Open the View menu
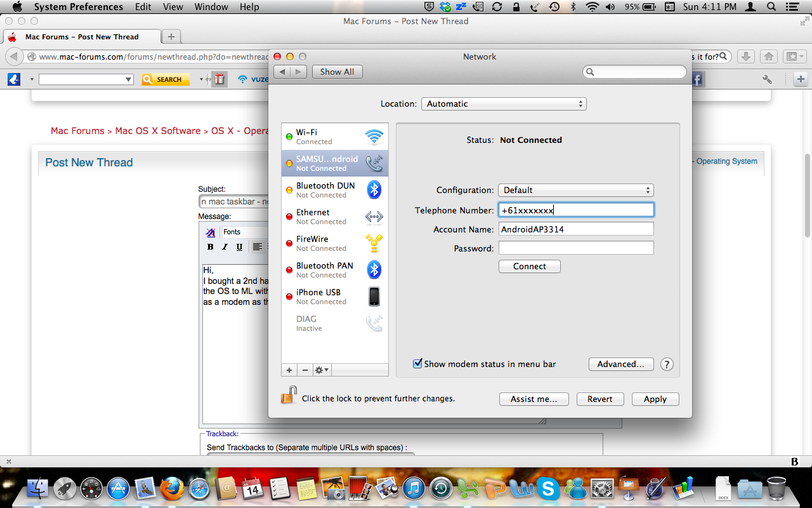This screenshot has width=812, height=508. tap(173, 7)
